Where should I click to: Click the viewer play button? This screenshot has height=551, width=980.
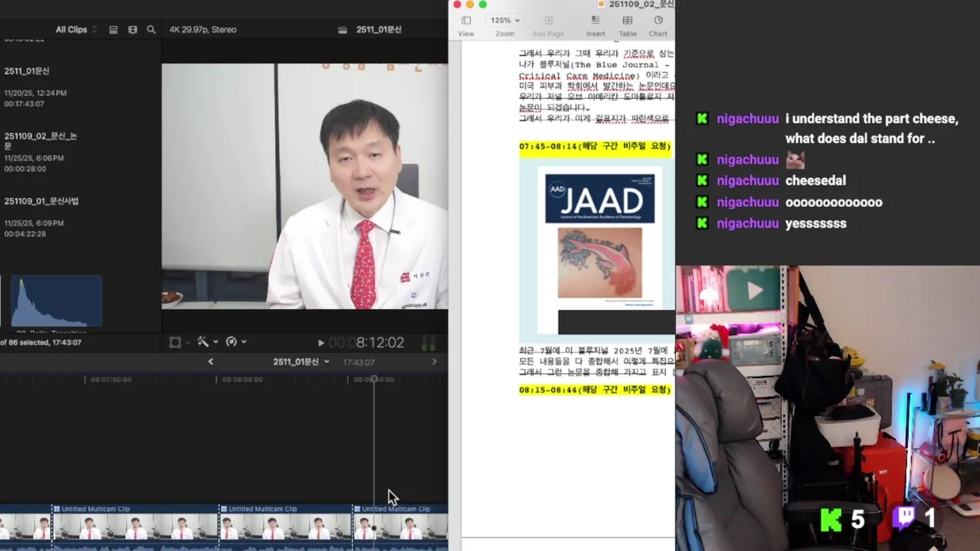pyautogui.click(x=321, y=343)
